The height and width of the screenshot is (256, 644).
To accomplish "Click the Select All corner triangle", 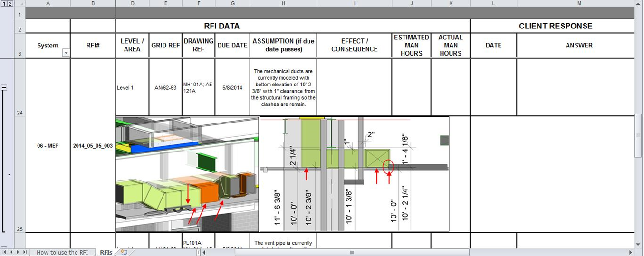I will 19,3.
